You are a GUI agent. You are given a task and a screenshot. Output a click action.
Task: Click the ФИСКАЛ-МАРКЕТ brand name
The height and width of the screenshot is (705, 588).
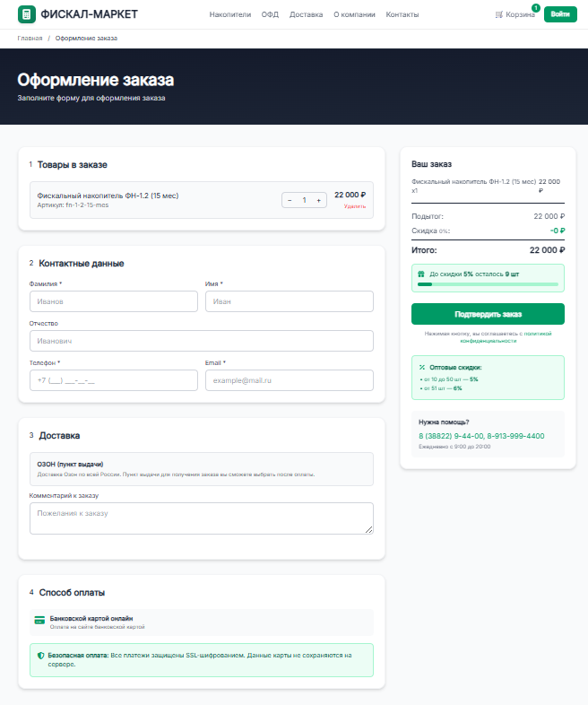click(x=90, y=14)
